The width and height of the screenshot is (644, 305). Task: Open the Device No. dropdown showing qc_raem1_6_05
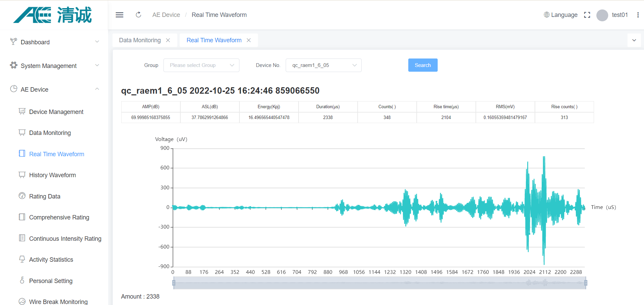(323, 65)
